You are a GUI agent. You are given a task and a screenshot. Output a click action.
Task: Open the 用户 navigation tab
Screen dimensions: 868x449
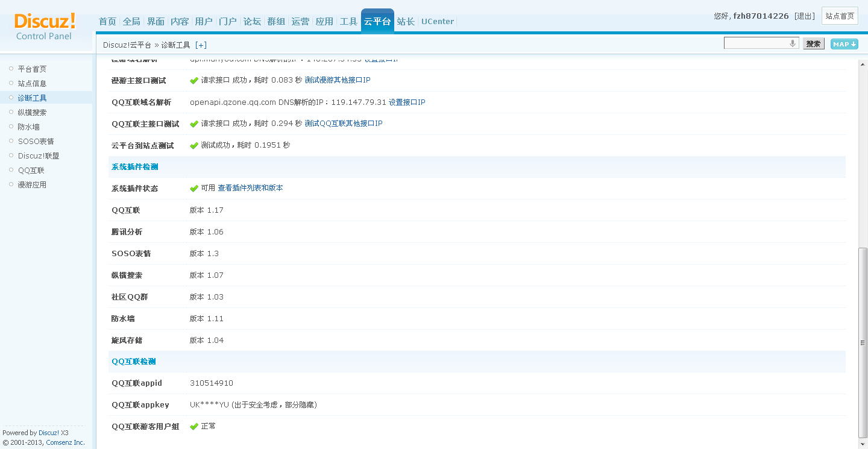point(204,22)
